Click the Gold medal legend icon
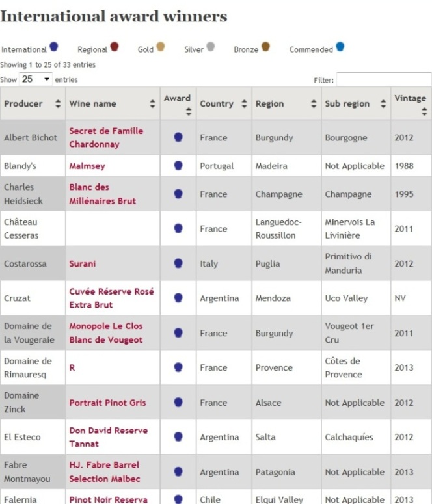The image size is (432, 504). 161,47
